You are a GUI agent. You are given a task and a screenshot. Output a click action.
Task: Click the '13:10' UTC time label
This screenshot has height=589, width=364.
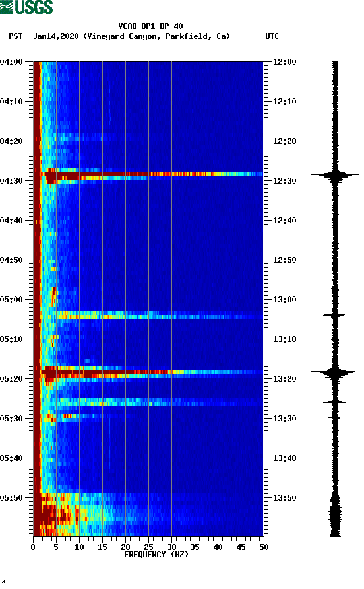284,339
